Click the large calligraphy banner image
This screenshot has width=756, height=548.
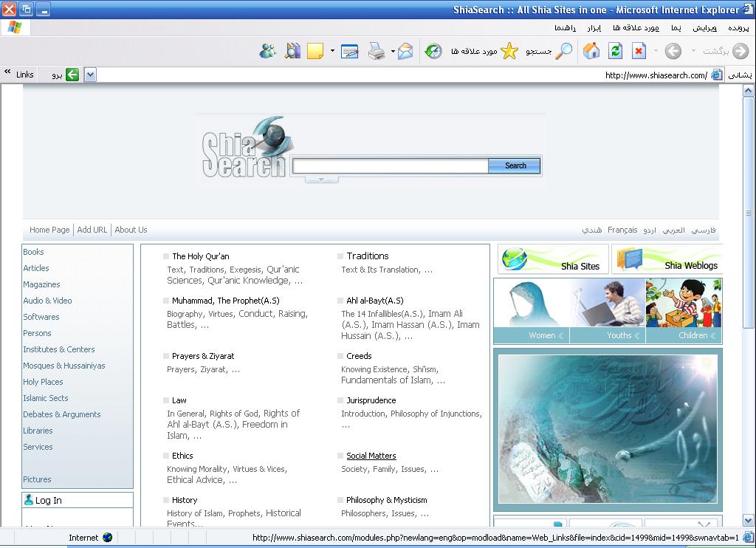pyautogui.click(x=608, y=429)
